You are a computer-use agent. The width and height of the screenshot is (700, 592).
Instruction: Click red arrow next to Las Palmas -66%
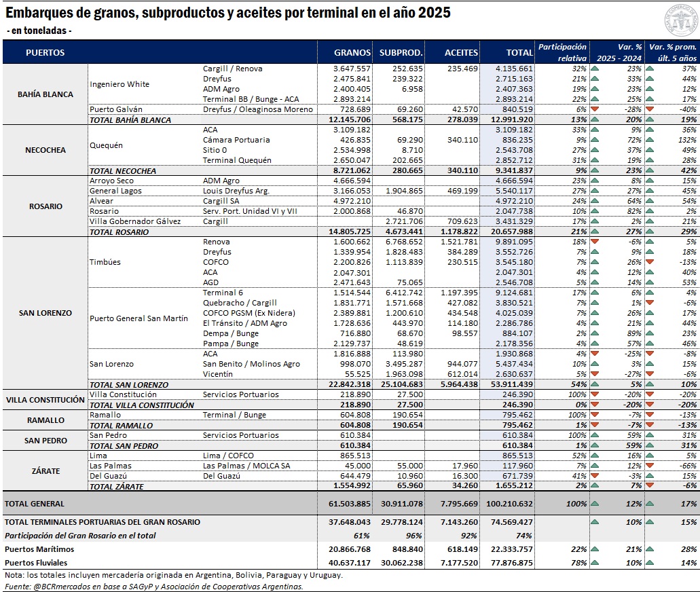[650, 466]
